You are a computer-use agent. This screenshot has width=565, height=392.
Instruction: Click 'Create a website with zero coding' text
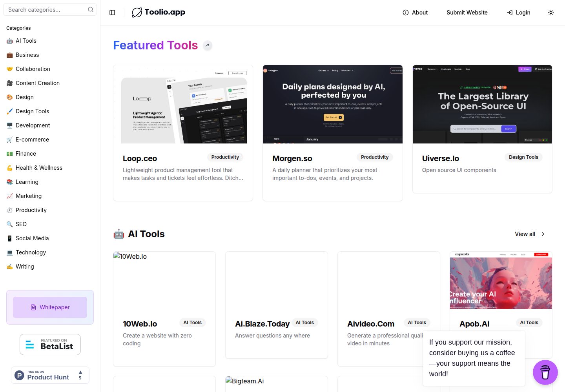pyautogui.click(x=157, y=339)
